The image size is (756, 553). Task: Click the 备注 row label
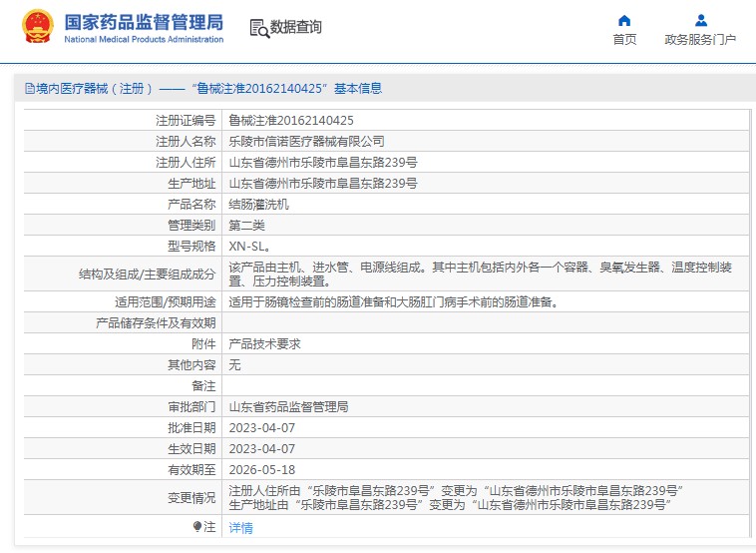[203, 386]
